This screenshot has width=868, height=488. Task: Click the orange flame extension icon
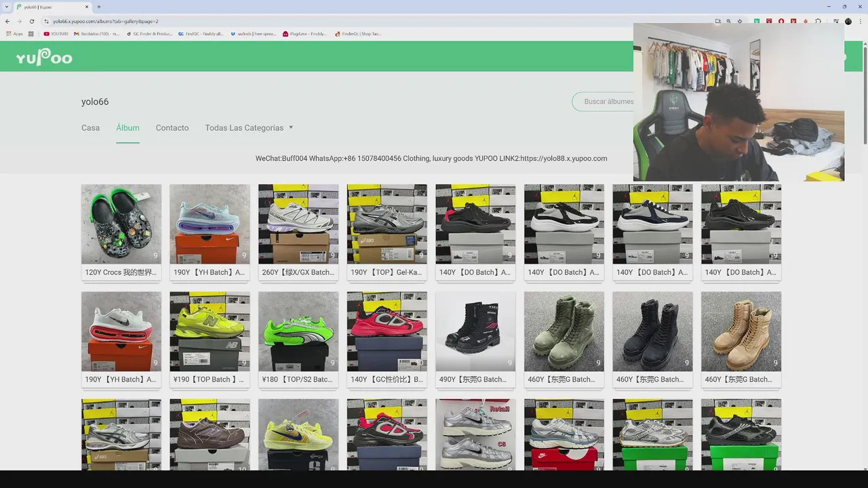coord(806,21)
